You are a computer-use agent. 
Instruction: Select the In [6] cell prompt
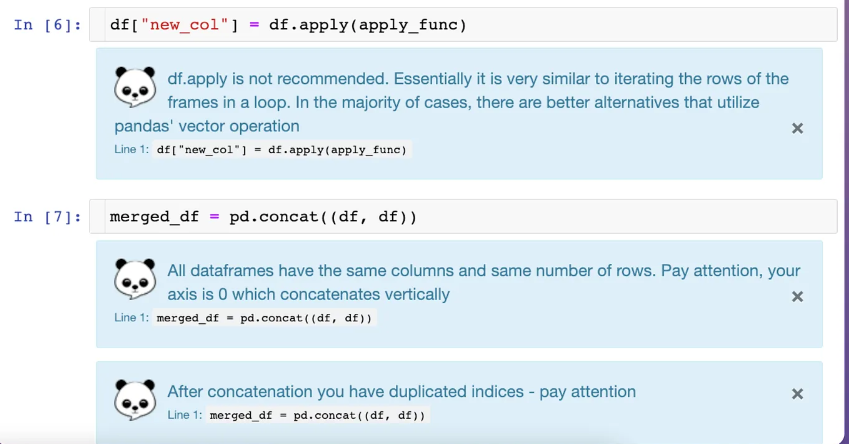[47, 25]
